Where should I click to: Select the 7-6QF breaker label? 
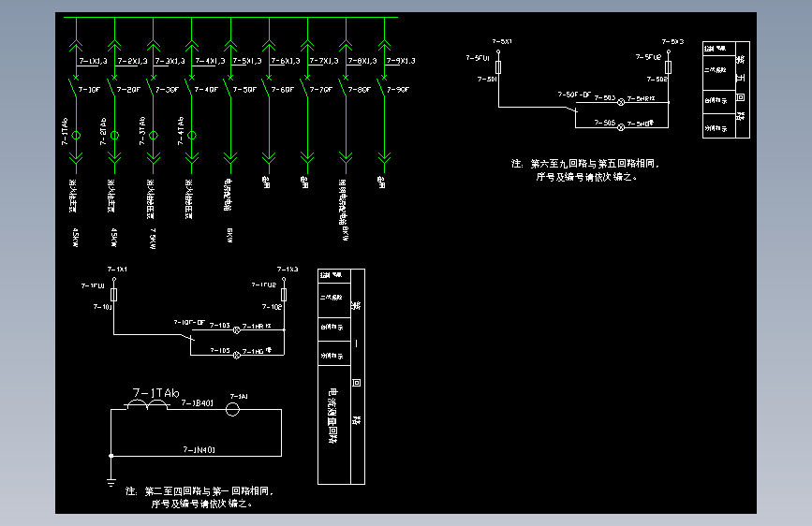(x=283, y=90)
